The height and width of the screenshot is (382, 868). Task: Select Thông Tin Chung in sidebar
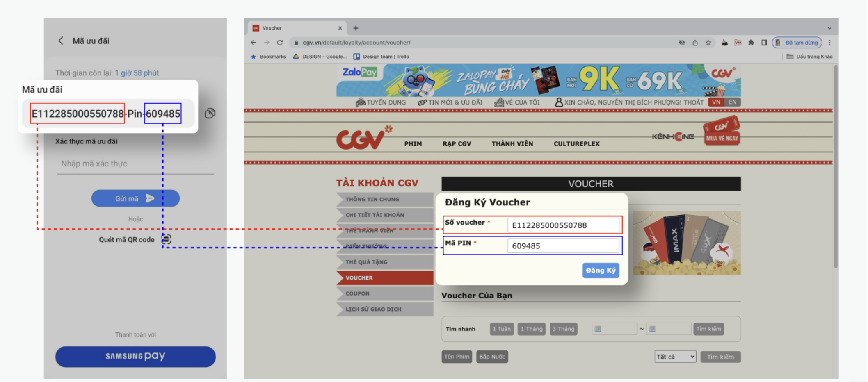click(385, 199)
